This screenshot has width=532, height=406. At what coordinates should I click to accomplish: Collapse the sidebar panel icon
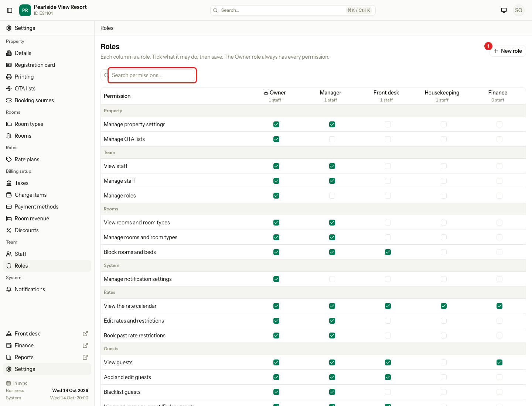[10, 10]
